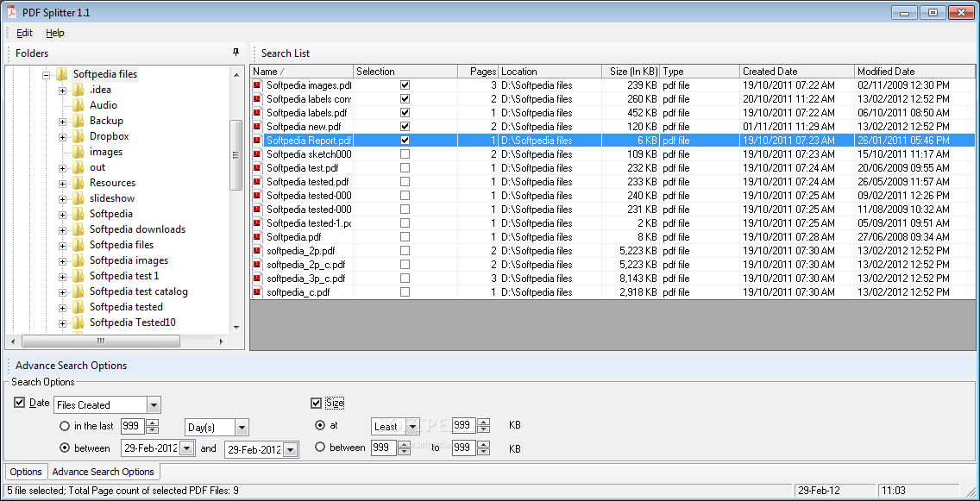Screen dimensions: 980x501
Task: Click scroll-down arrow of Folders panel
Action: (236, 327)
